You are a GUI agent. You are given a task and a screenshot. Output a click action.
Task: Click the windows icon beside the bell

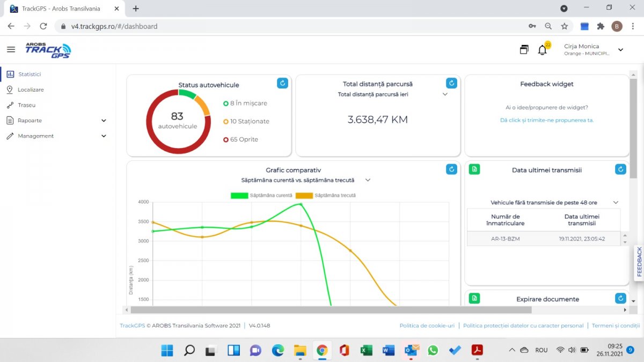[524, 50]
